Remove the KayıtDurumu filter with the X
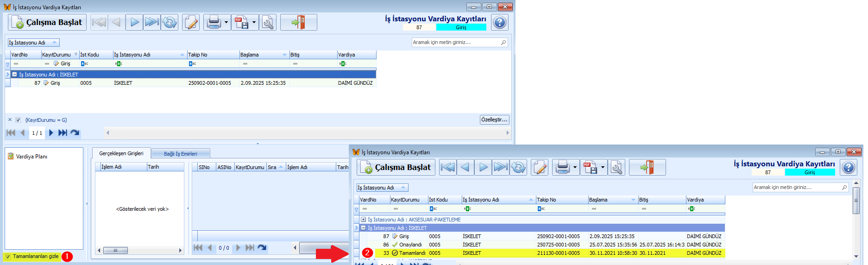Screen dimensions: 868x265 10,120
